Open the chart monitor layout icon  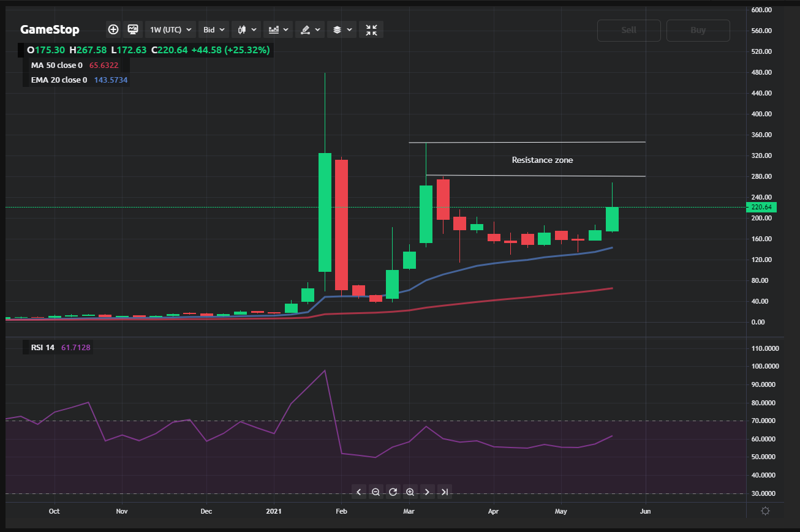point(132,29)
